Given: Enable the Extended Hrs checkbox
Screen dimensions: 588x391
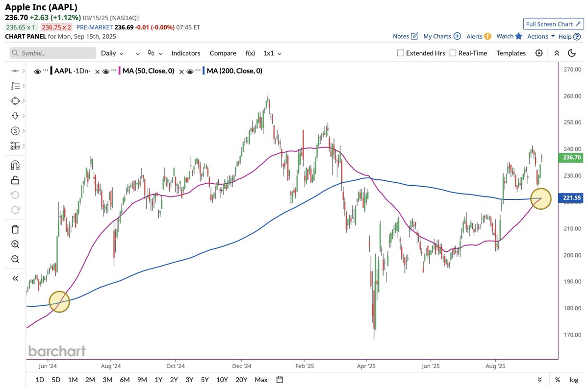Looking at the screenshot, I should click(x=401, y=53).
